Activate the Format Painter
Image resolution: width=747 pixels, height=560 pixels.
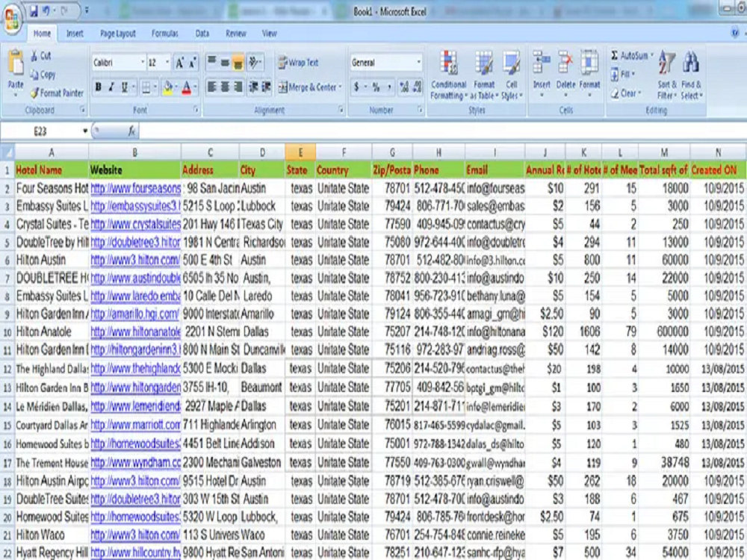click(57, 93)
